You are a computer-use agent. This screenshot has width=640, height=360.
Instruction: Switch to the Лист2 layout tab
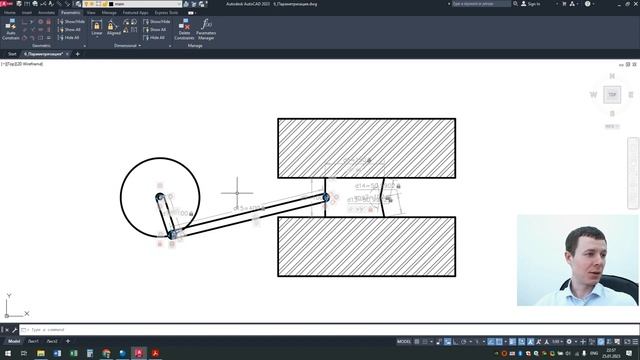(x=52, y=341)
